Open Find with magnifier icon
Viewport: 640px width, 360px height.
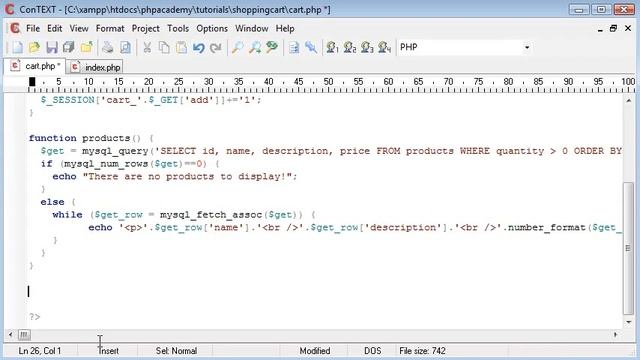point(237,47)
